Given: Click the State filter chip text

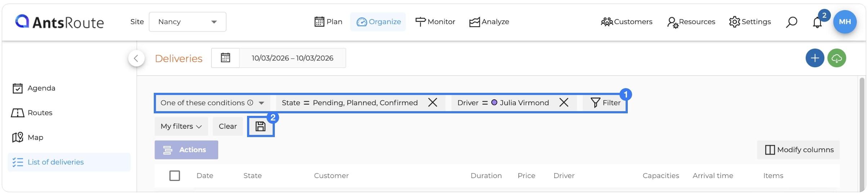Looking at the screenshot, I should [350, 103].
